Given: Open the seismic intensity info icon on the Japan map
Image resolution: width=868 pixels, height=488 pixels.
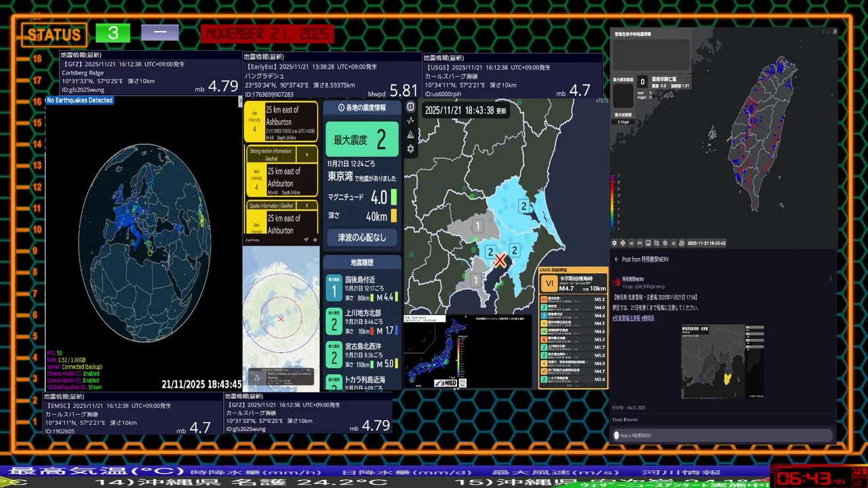Looking at the screenshot, I should click(x=410, y=107).
